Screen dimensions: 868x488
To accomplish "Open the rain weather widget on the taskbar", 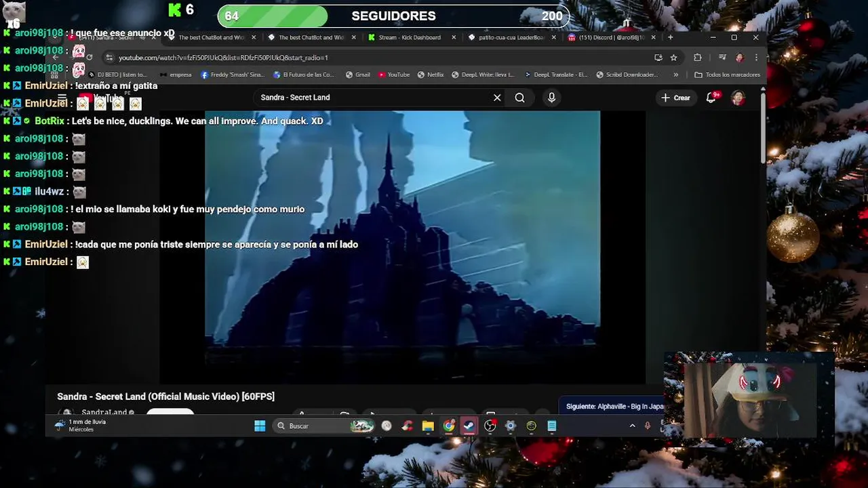I will tap(80, 426).
